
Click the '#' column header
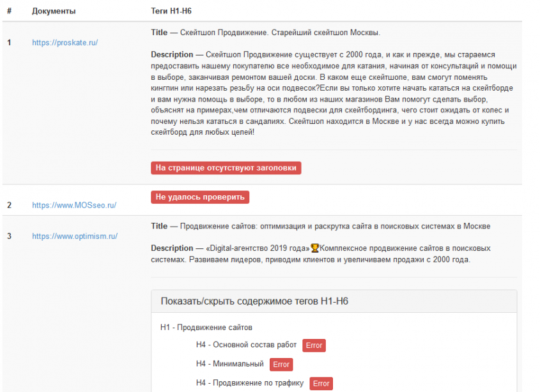(9, 11)
